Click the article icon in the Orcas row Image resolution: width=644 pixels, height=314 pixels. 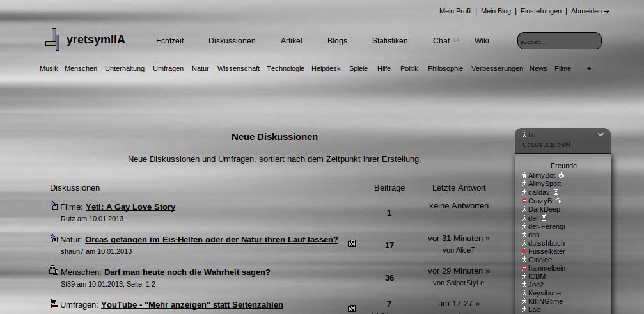pyautogui.click(x=352, y=244)
